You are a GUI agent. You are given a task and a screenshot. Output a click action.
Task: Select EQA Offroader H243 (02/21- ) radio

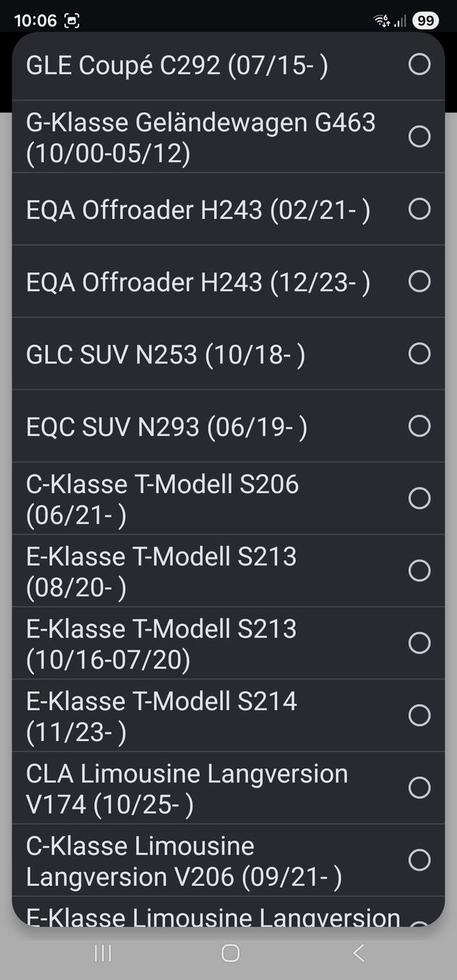pyautogui.click(x=419, y=209)
